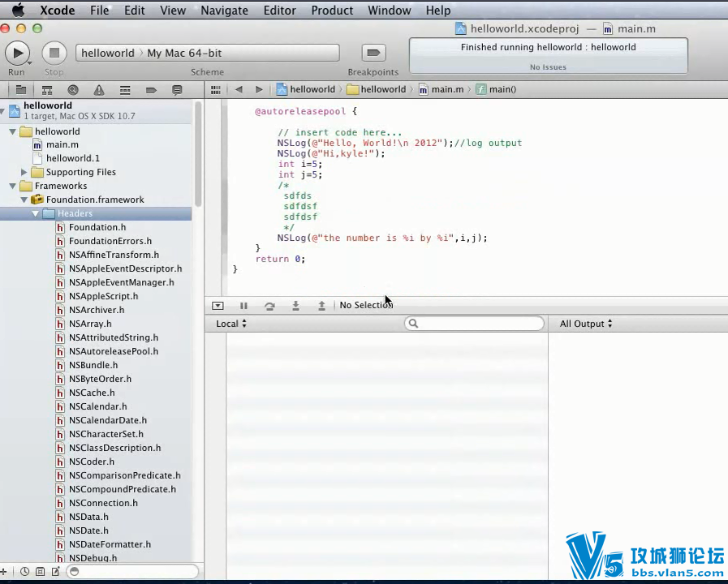Go forward with the jump bar right arrow
Viewport: 728px width, 584px height.
click(259, 89)
